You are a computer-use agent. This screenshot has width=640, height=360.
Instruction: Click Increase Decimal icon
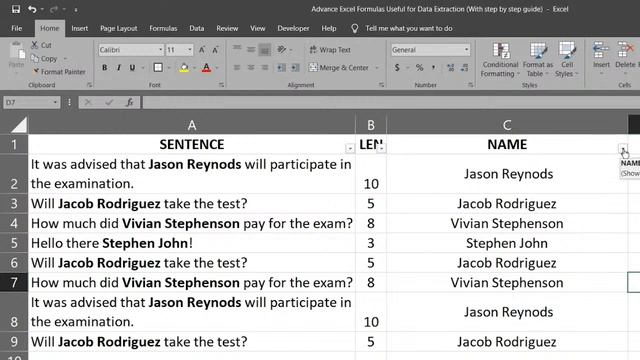pyautogui.click(x=451, y=67)
